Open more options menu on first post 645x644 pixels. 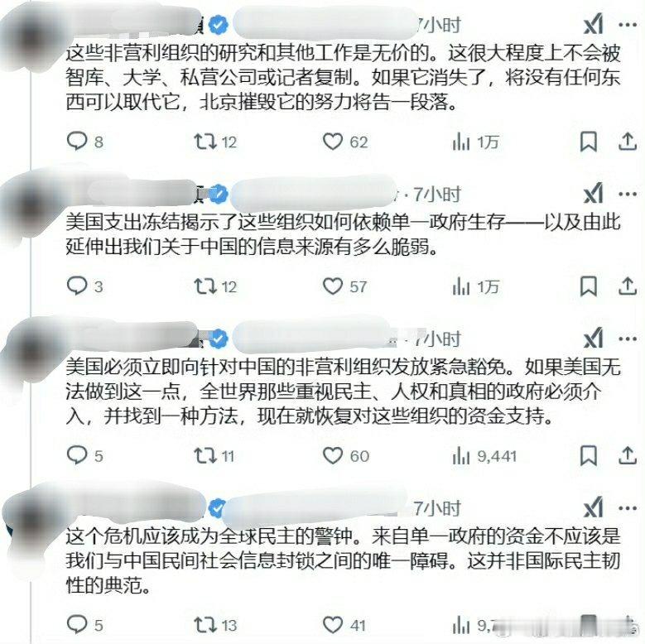(x=628, y=25)
